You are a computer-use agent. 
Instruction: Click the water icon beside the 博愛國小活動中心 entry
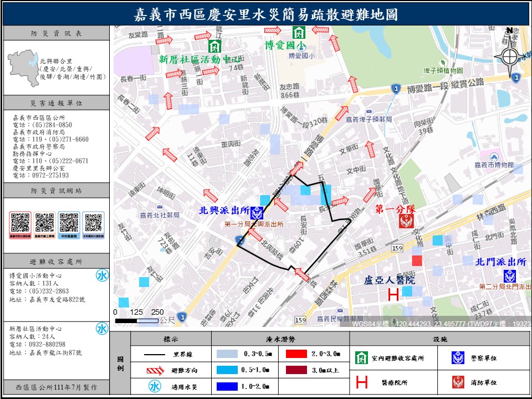coord(102,276)
